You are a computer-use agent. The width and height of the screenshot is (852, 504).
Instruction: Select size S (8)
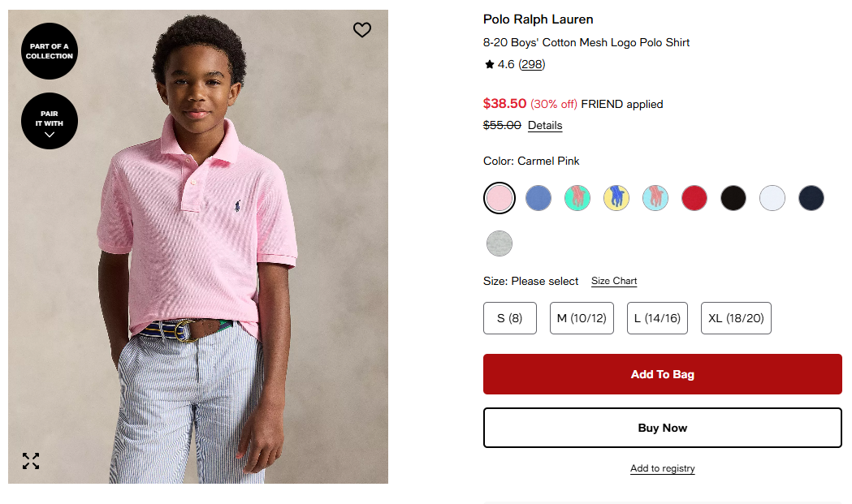coord(510,318)
